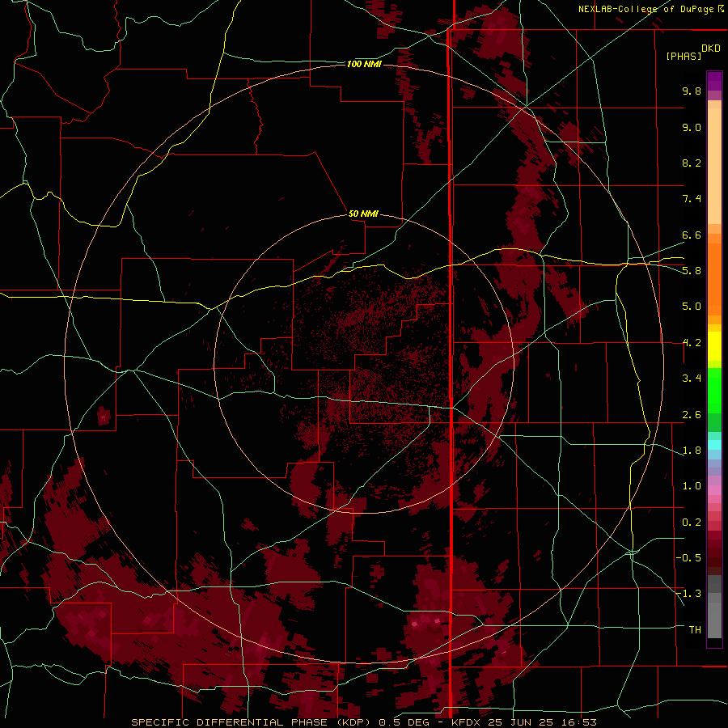Click the 1.8 scale value

pyautogui.click(x=692, y=451)
